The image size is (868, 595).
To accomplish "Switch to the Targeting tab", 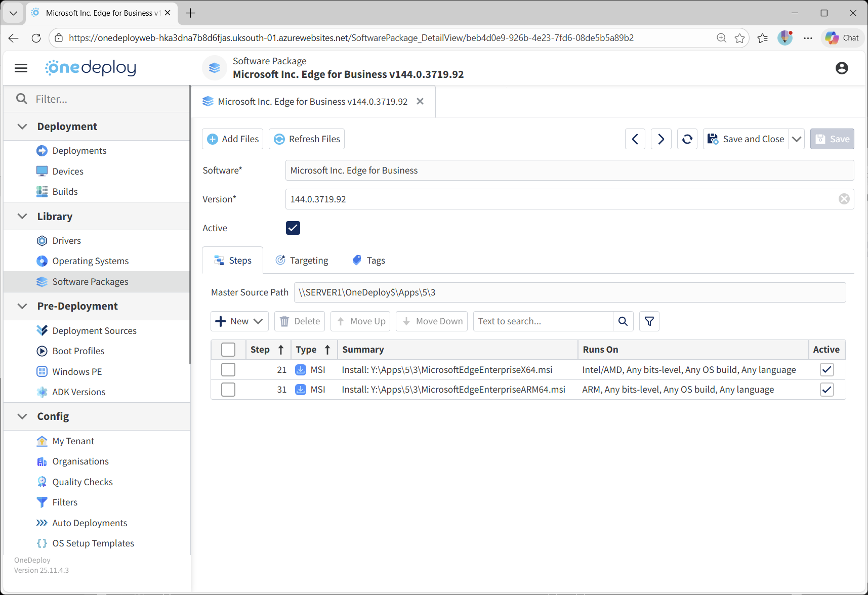I will [302, 260].
